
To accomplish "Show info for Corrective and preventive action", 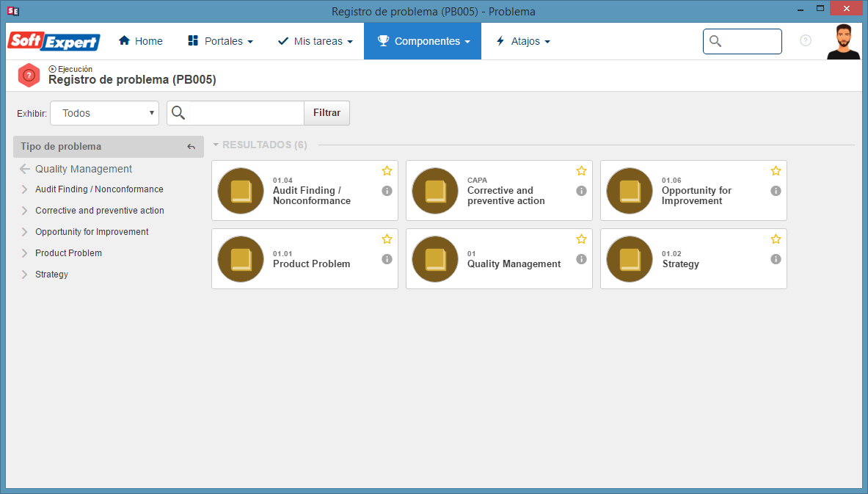I will tap(581, 191).
